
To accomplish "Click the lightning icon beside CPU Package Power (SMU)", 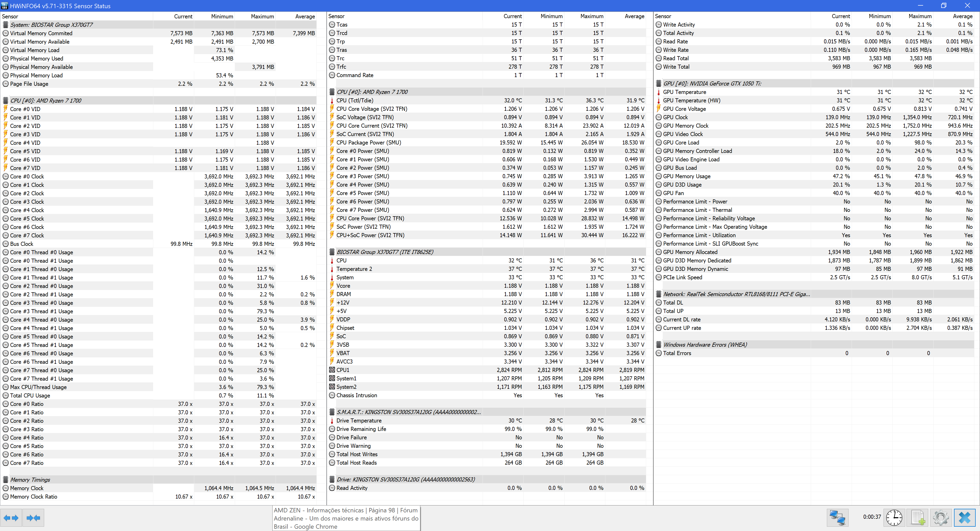I will pyautogui.click(x=332, y=142).
